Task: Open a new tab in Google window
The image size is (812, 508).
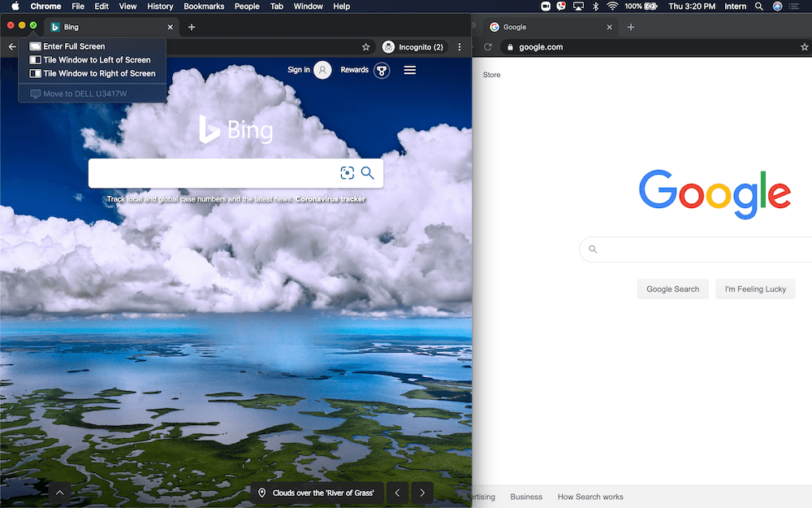Action: [x=631, y=27]
